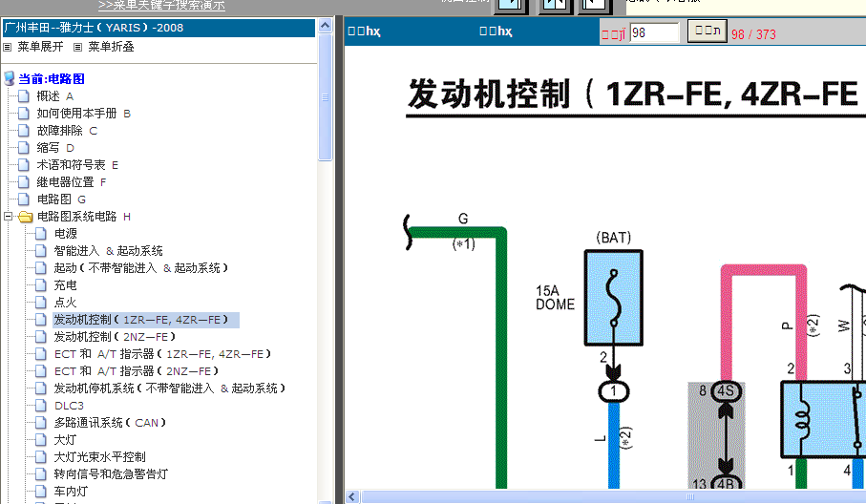Click the diagram horizontal scrollbar thumb

[x=614, y=496]
